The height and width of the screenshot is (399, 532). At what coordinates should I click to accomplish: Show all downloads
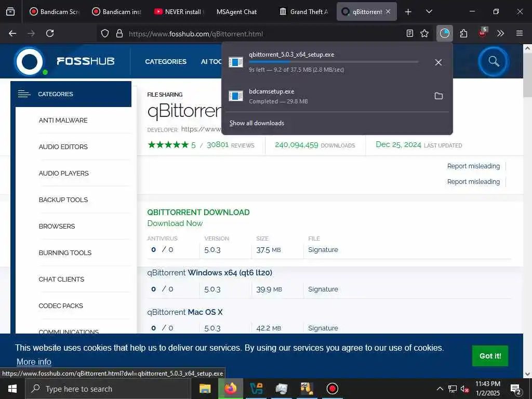(x=257, y=123)
